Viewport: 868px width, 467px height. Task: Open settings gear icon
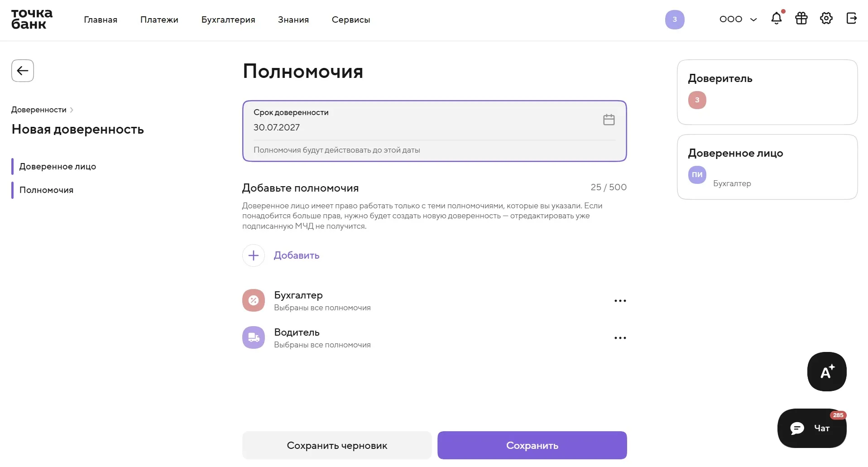tap(826, 19)
